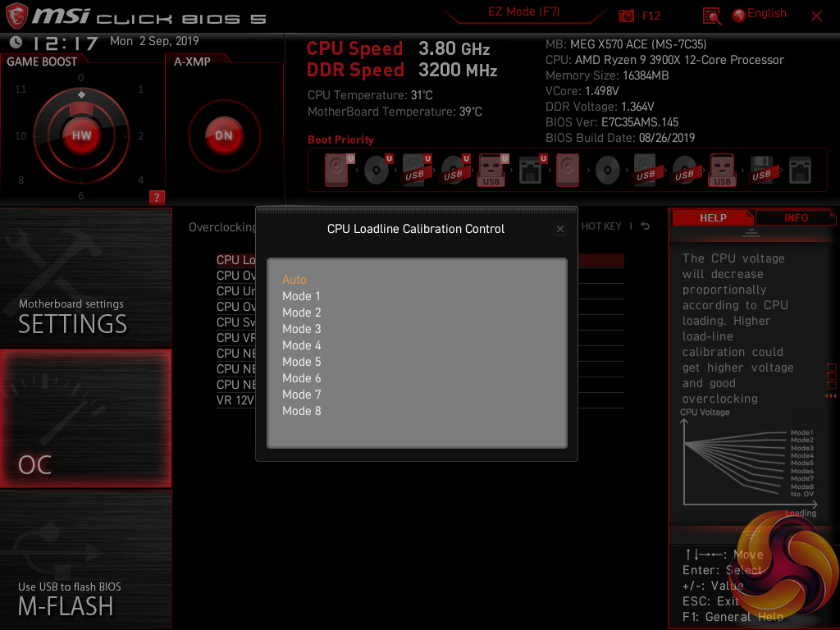Select the USB floppy boot icon
The image size is (840, 630).
[x=762, y=170]
